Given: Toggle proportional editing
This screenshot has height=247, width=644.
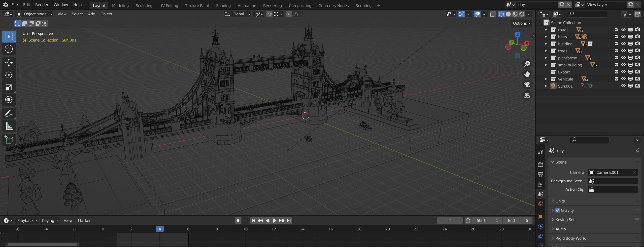Looking at the screenshot, I should [289, 14].
